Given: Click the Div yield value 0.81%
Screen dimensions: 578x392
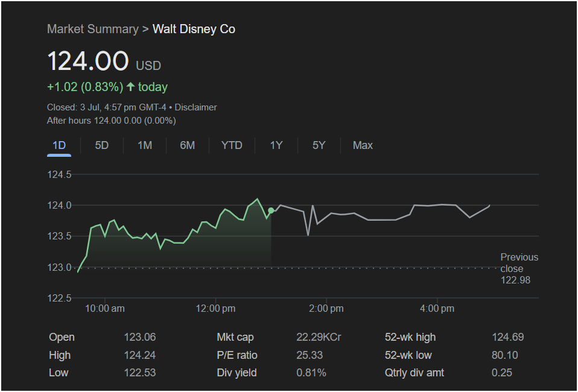Looking at the screenshot, I should pyautogui.click(x=311, y=373).
